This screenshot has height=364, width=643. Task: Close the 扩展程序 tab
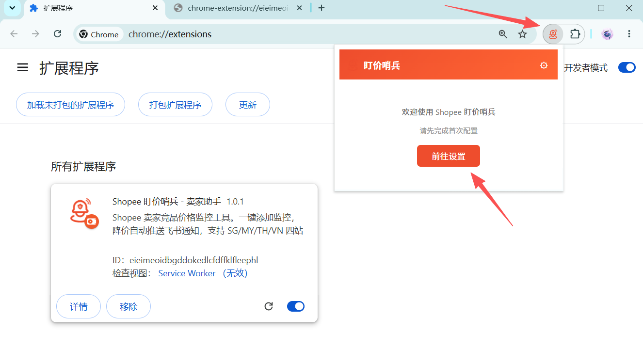coord(155,8)
